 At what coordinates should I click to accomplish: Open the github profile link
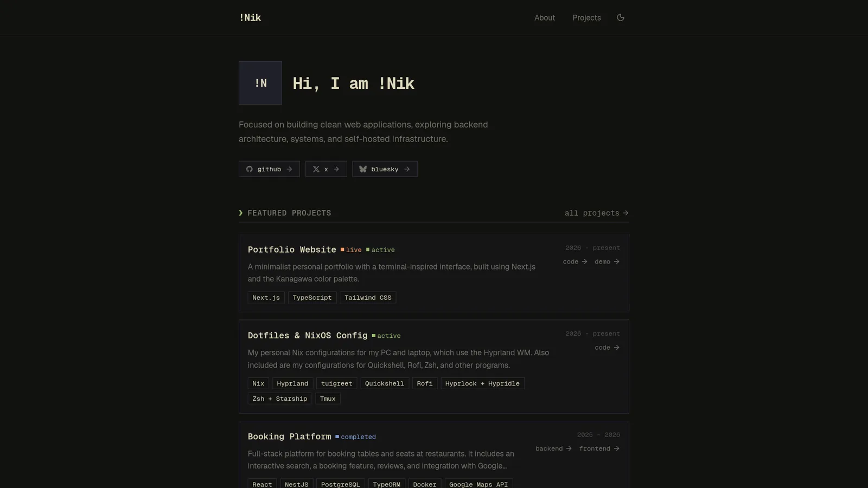(269, 169)
